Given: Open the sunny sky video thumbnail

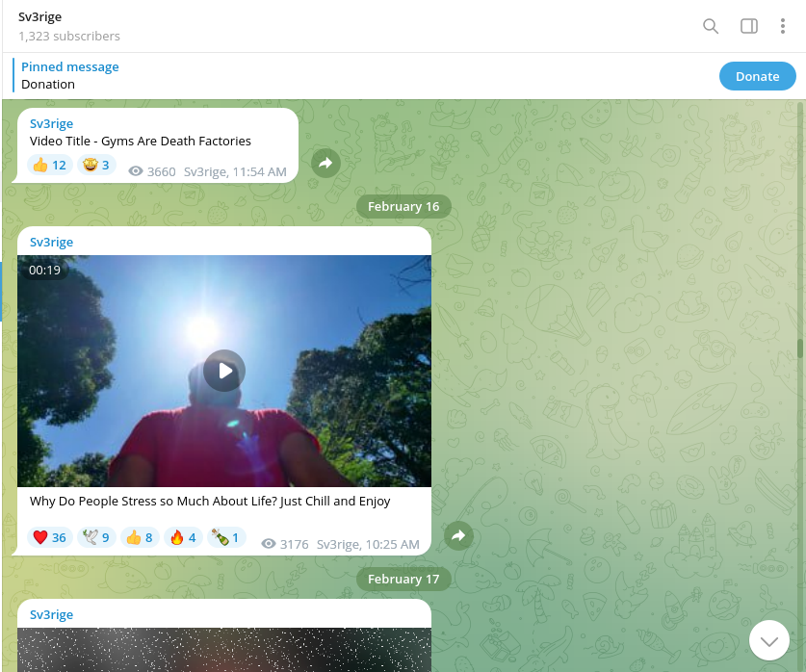Looking at the screenshot, I should click(224, 371).
